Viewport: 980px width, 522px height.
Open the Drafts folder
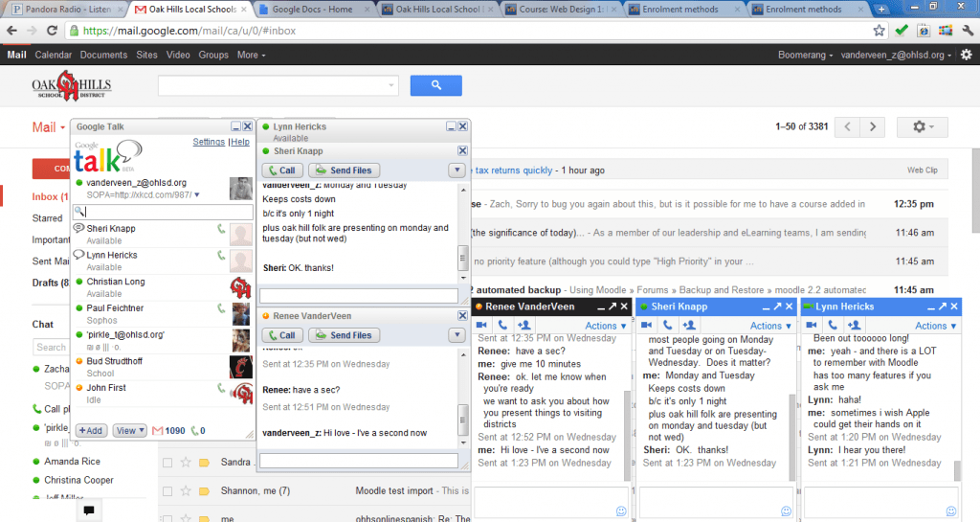pos(51,283)
